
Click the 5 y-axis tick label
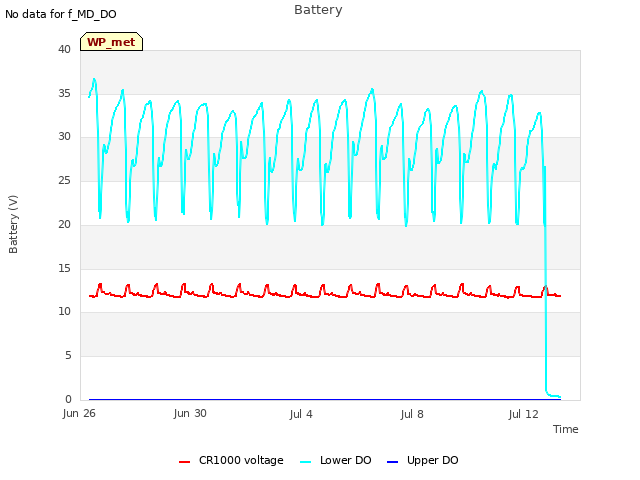(x=68, y=356)
